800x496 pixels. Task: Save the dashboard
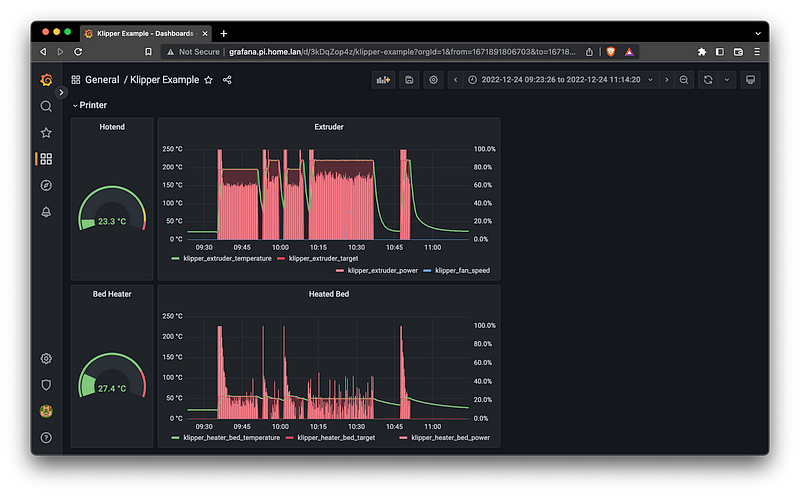pos(409,80)
